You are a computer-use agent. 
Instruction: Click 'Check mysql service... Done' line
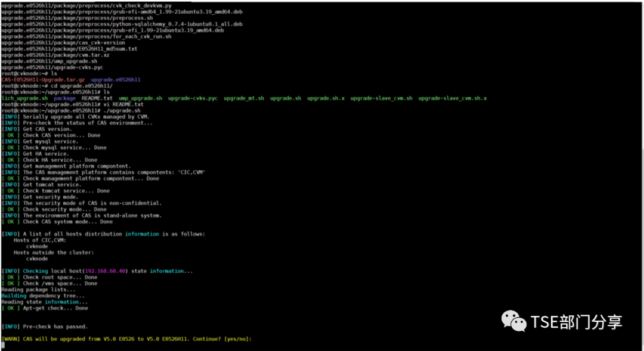coord(54,147)
